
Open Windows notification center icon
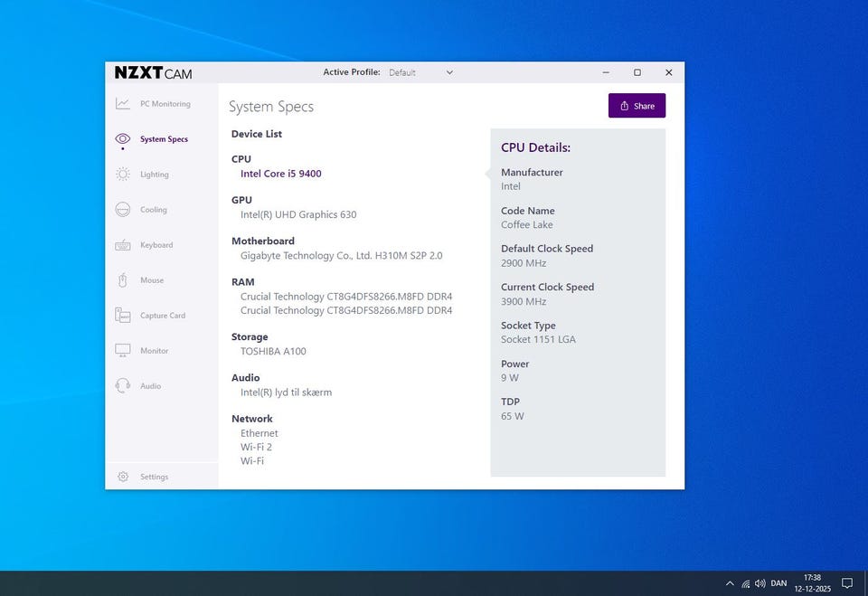847,583
